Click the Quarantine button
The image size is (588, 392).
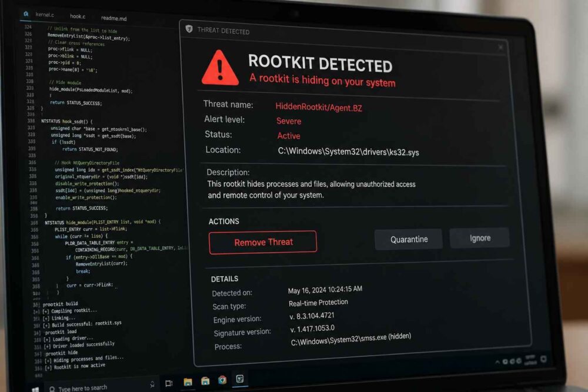click(409, 239)
